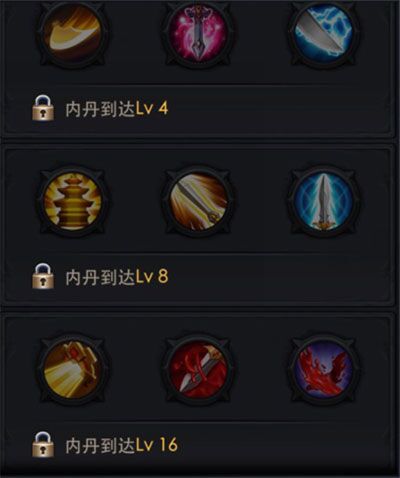Click the padlock beside 内丹到达Lv 4
This screenshot has height=478, width=400.
click(43, 108)
